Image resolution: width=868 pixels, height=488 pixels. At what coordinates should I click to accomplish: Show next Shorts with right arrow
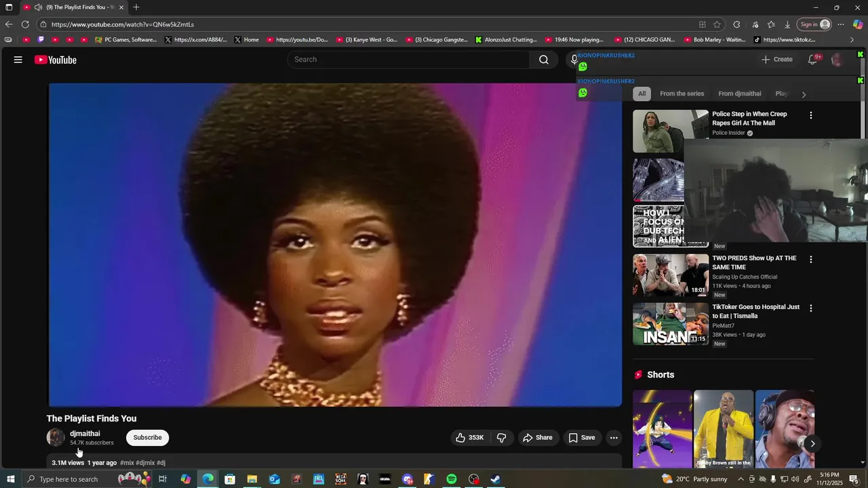tap(812, 444)
